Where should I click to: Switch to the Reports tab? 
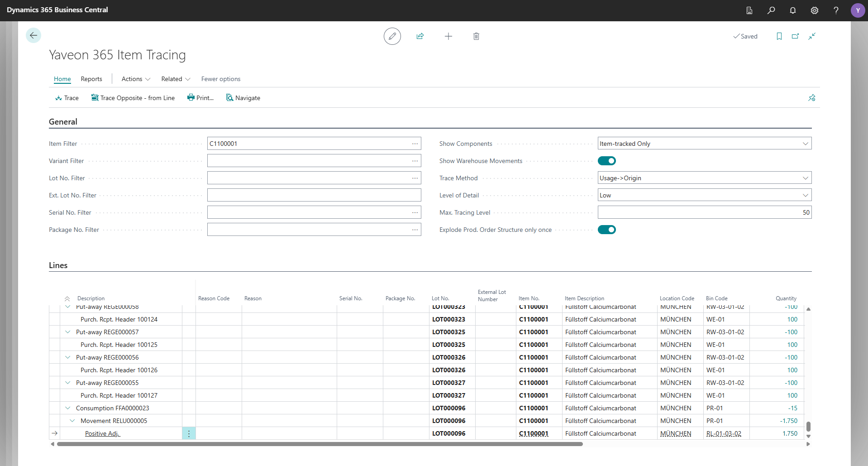click(91, 79)
